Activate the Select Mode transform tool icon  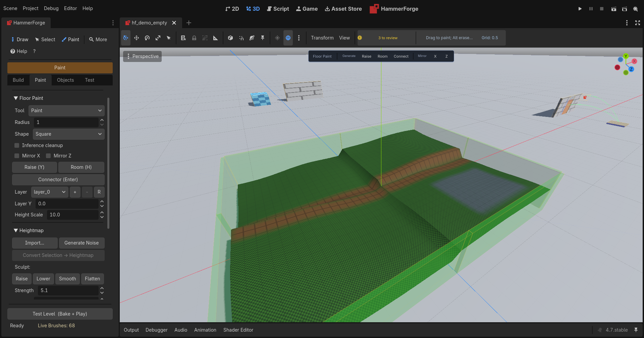pyautogui.click(x=126, y=38)
